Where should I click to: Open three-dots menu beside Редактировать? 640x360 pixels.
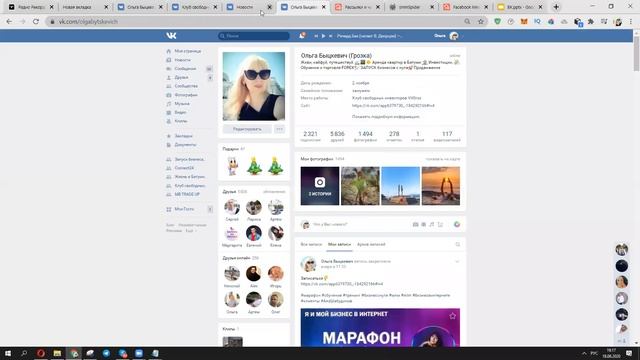[x=279, y=129]
